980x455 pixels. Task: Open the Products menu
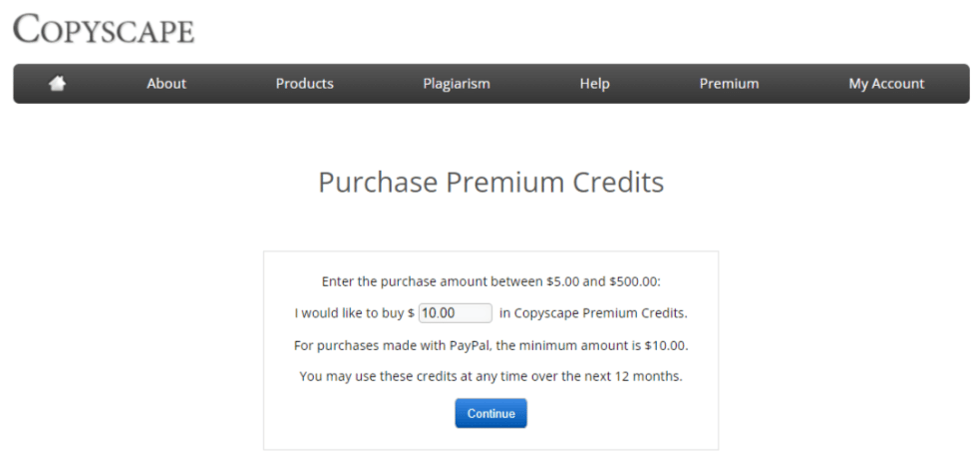tap(304, 84)
